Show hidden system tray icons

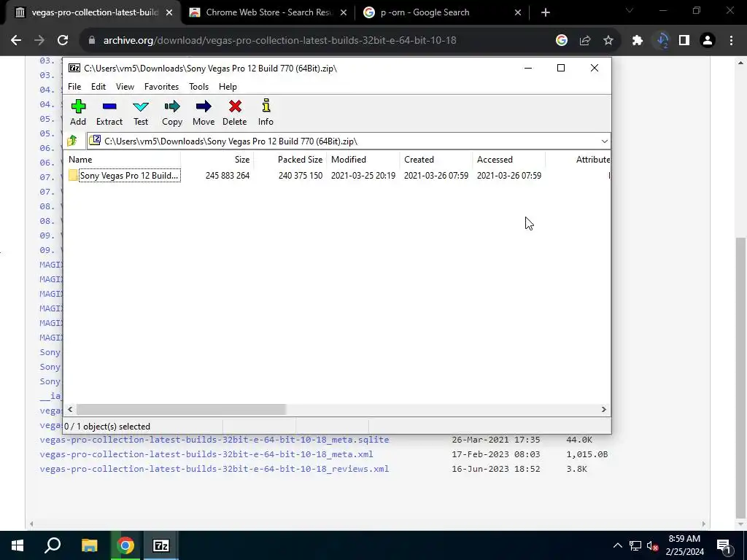click(617, 545)
